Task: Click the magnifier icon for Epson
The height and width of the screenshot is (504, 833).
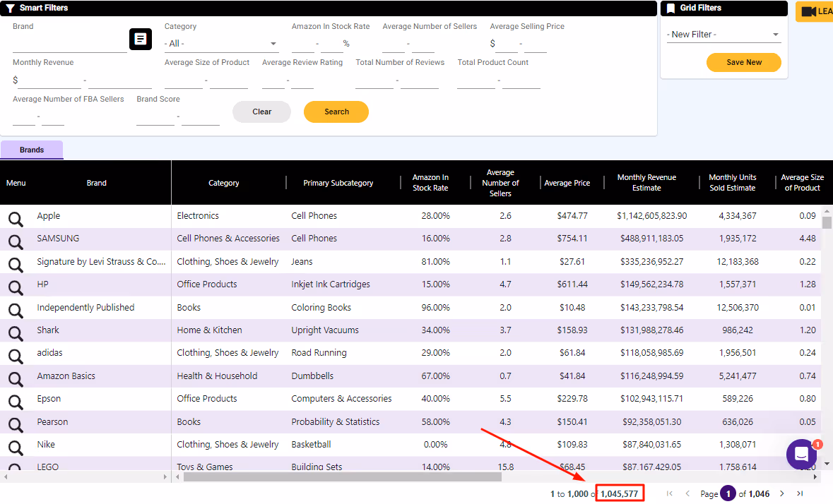Action: pos(16,402)
